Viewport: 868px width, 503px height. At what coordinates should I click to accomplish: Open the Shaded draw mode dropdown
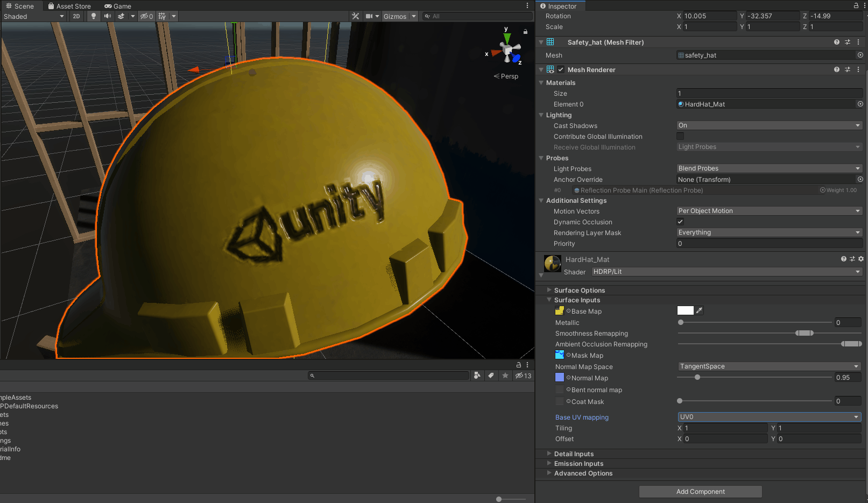(33, 16)
